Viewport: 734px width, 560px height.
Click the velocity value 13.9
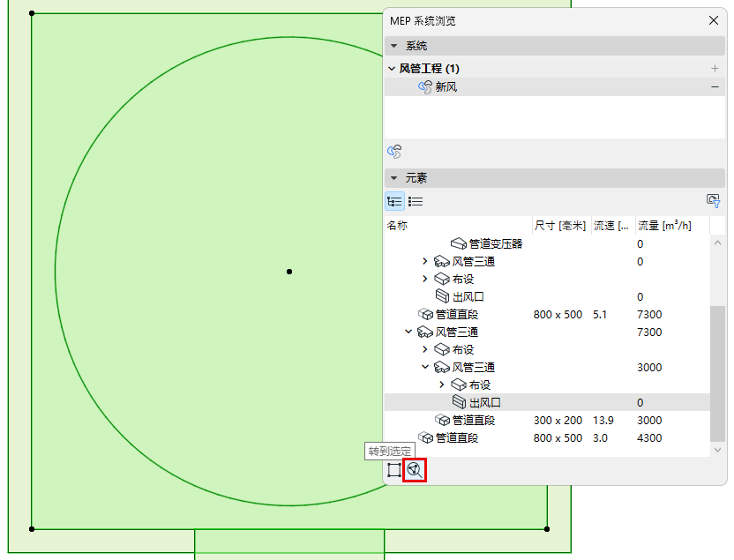click(603, 420)
